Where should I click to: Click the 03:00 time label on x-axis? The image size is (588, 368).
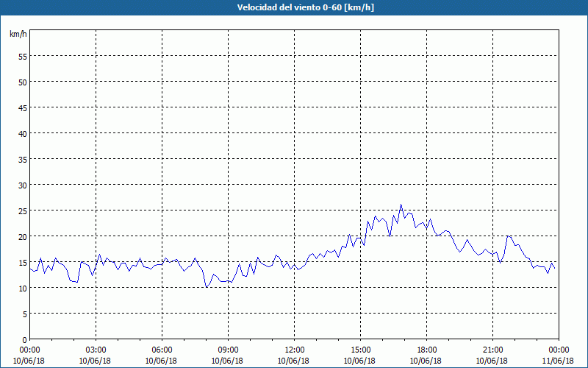(96, 350)
